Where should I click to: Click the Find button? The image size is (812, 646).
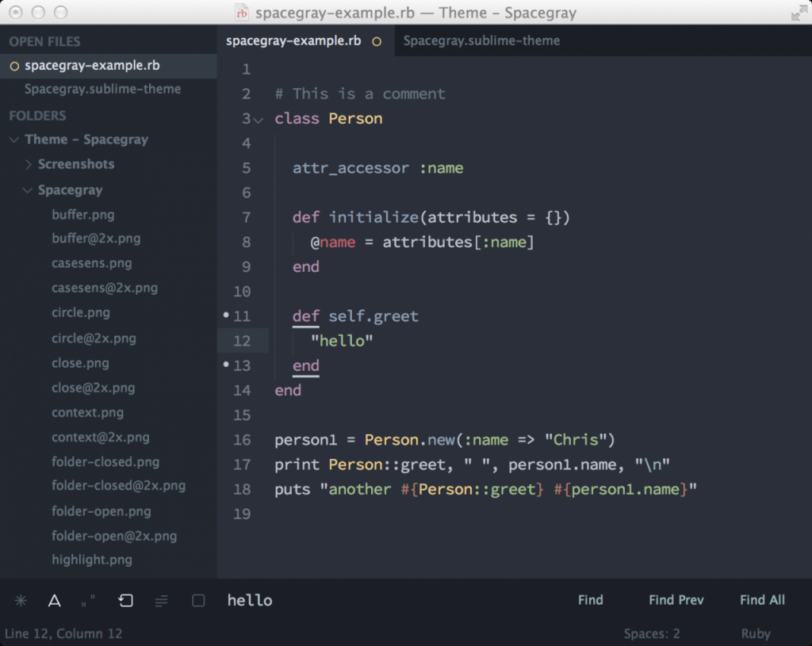tap(590, 600)
